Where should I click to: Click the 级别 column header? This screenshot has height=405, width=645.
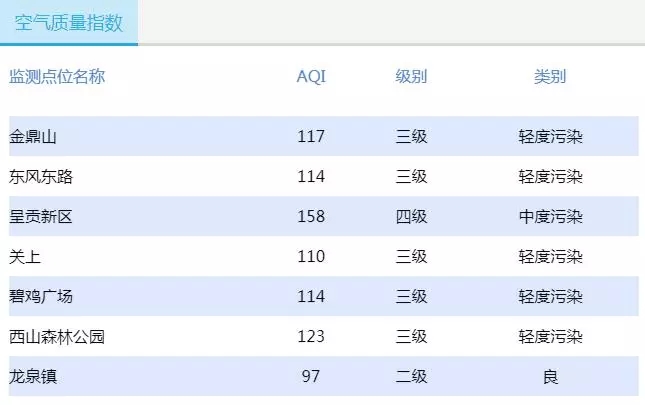(x=411, y=77)
